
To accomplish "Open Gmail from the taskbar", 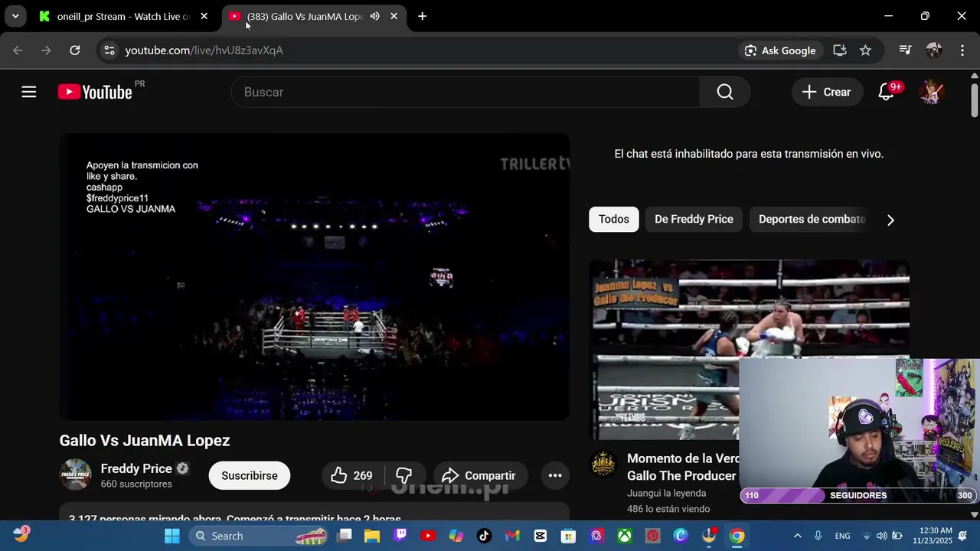I will pyautogui.click(x=512, y=536).
